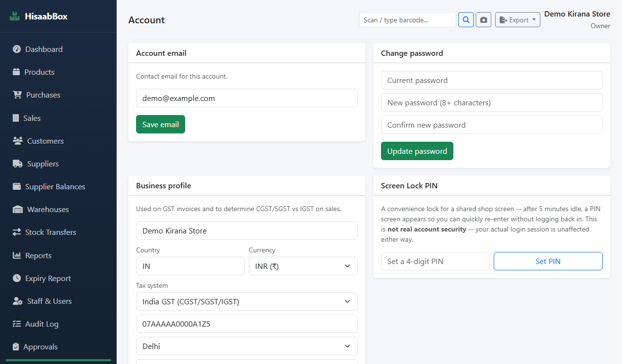Navigate to Reports section
The image size is (622, 364).
58,255
